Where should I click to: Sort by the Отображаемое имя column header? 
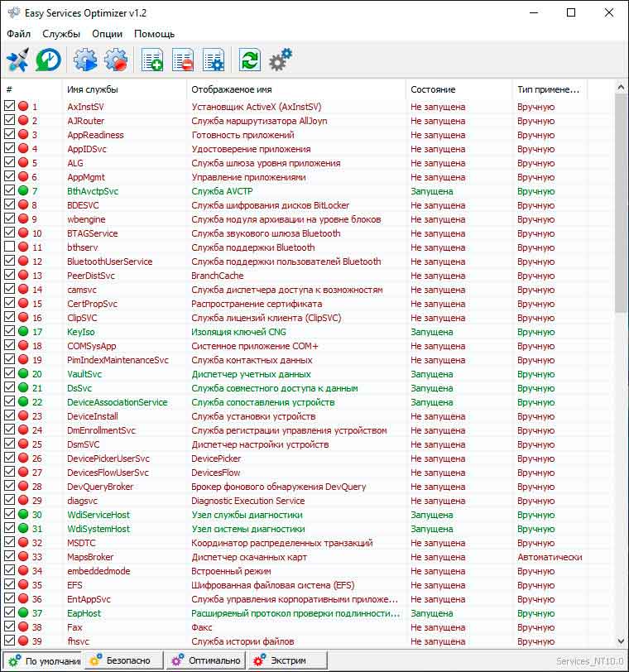pyautogui.click(x=296, y=89)
